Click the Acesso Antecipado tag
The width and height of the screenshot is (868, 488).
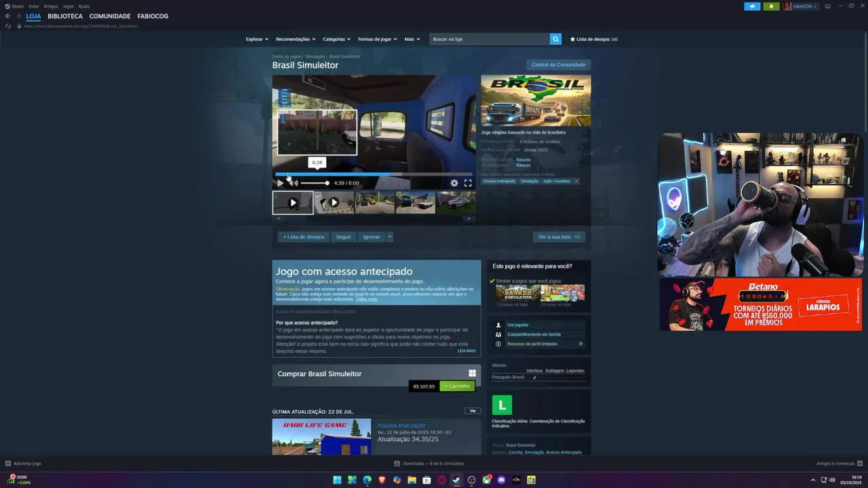pos(500,181)
